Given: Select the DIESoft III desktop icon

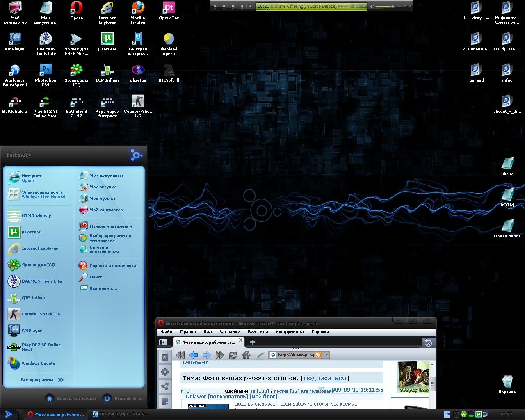Looking at the screenshot, I should (x=169, y=74).
